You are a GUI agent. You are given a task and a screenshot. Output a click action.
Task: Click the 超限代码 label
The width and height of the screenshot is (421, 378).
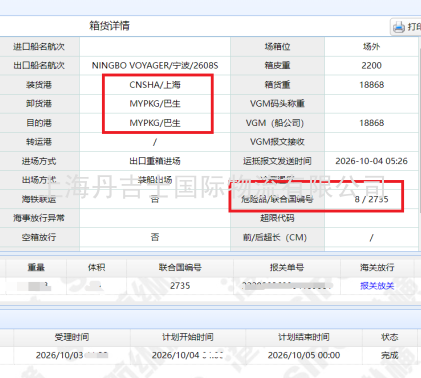tap(277, 218)
